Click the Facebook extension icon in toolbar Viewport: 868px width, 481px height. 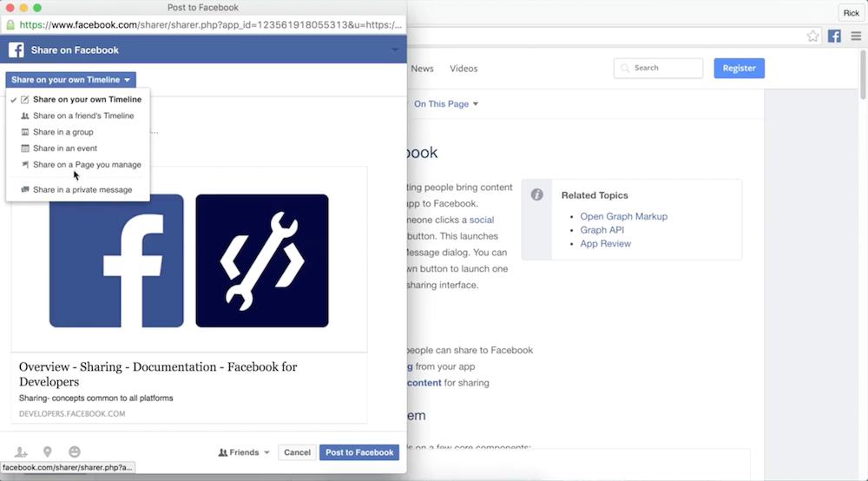[x=834, y=36]
